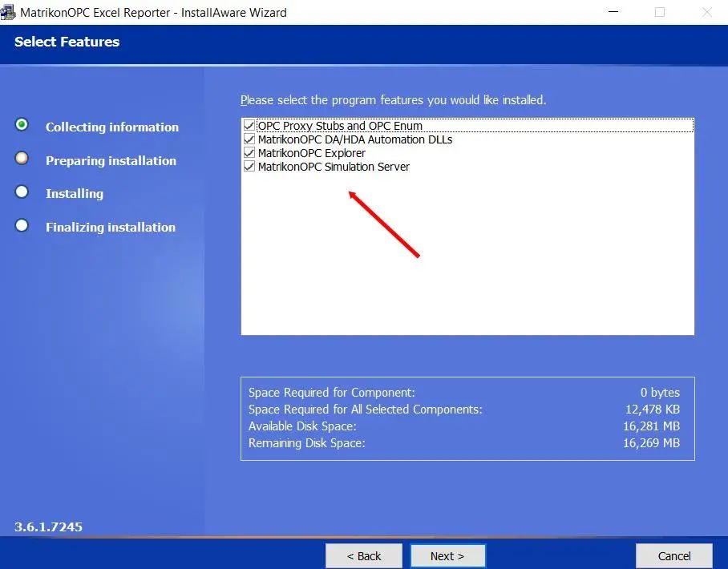Click the installer icon in title bar

[7, 12]
